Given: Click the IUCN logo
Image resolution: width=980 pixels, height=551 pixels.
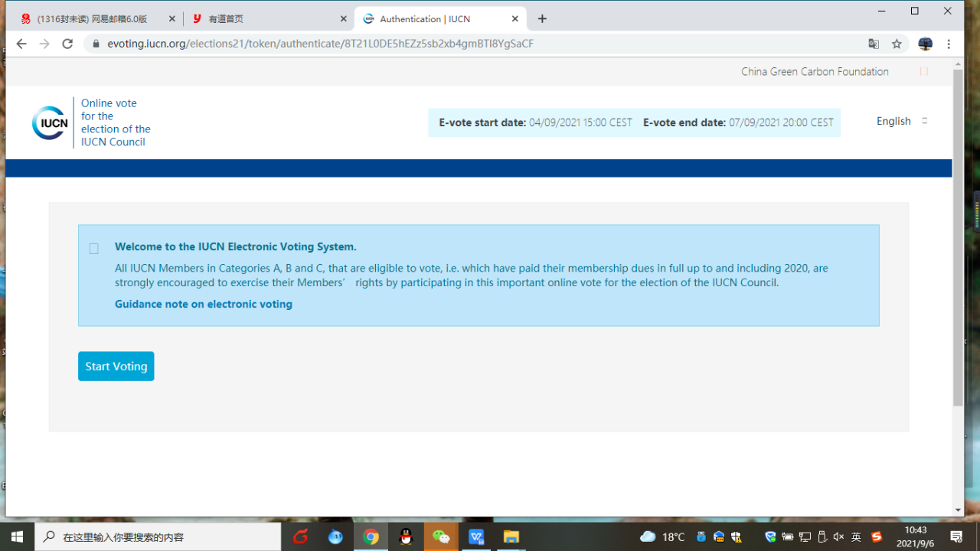Looking at the screenshot, I should [50, 122].
